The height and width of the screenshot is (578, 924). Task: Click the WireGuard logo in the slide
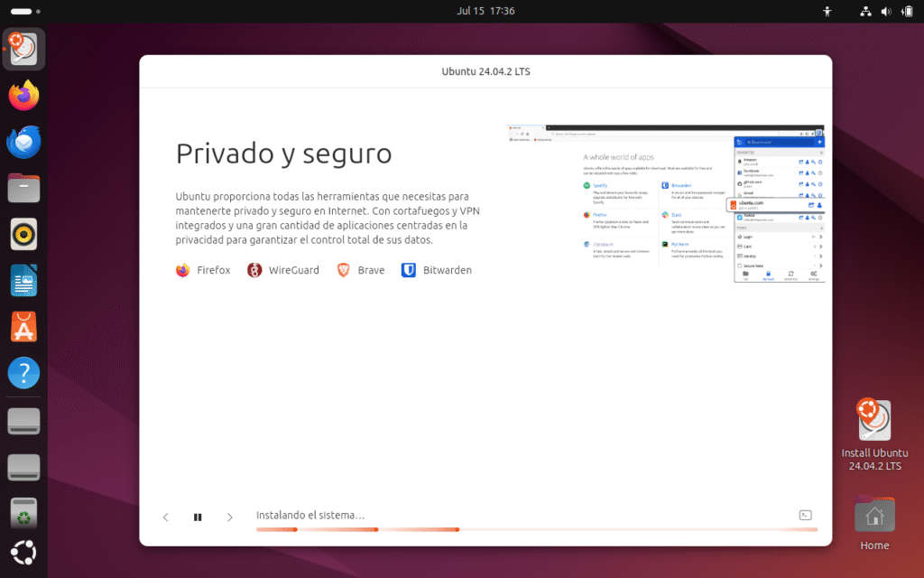click(254, 270)
